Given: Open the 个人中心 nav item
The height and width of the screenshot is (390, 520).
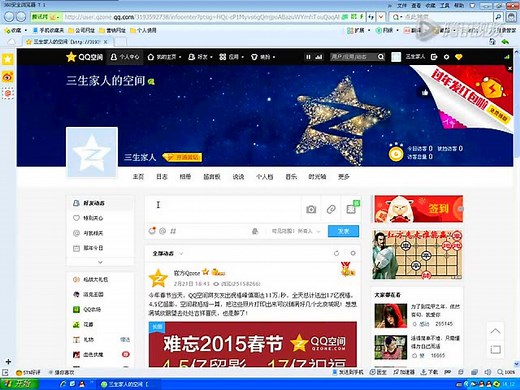Looking at the screenshot, I should click(125, 57).
